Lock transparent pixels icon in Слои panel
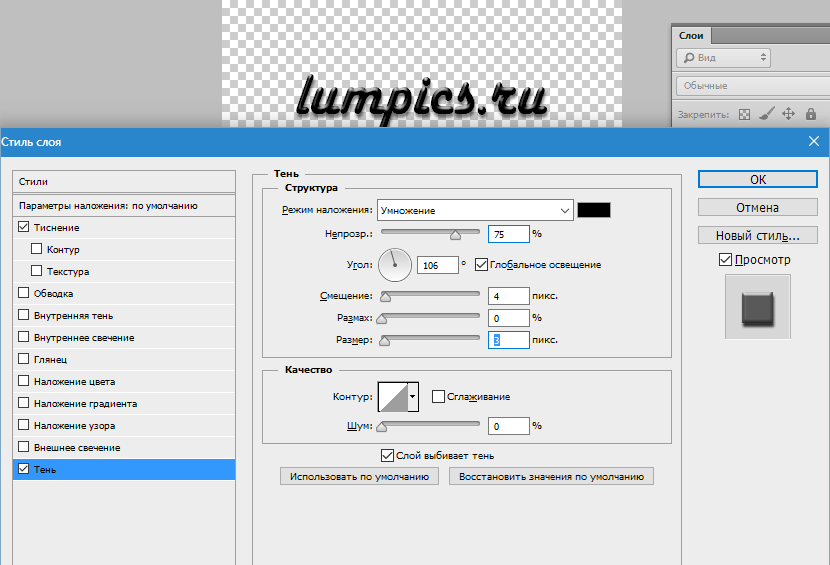 (744, 114)
